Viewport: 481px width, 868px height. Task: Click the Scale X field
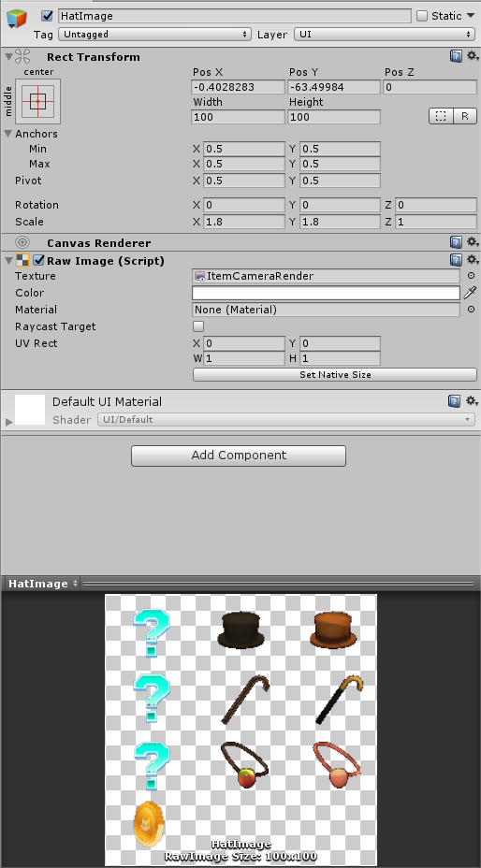pyautogui.click(x=244, y=222)
